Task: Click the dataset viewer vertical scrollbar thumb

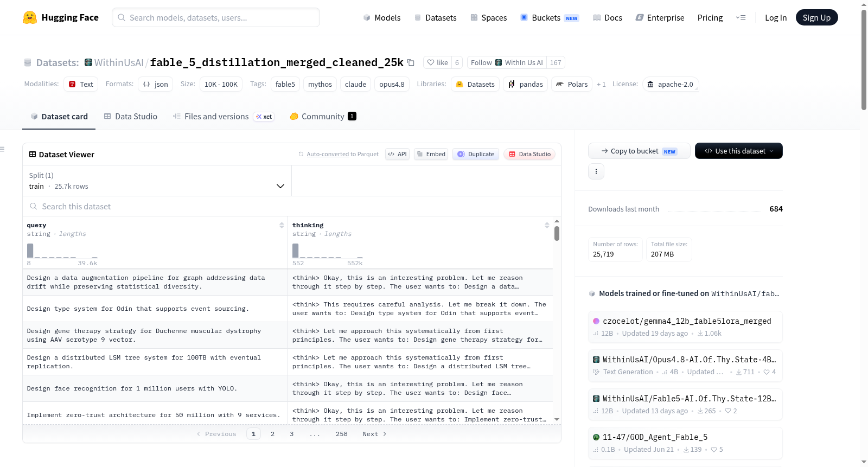Action: (557, 233)
